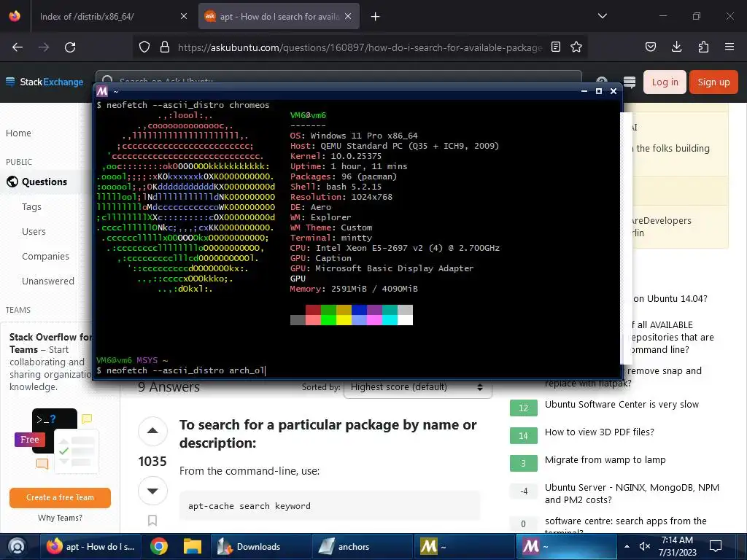Open Tags in the sidebar
This screenshot has height=560, width=747.
[x=31, y=206]
